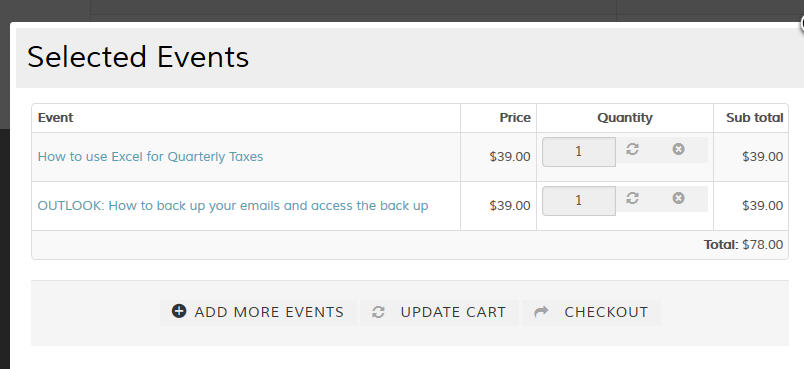Open the OUTLOOK back up your emails link
The width and height of the screenshot is (804, 369).
pyautogui.click(x=233, y=206)
